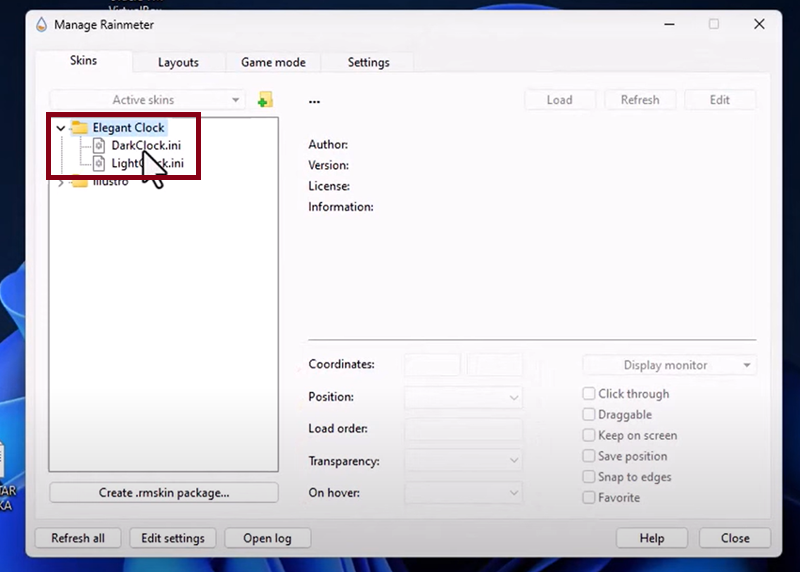Select DarkClock.ini in the skin tree
800x572 pixels.
click(146, 145)
